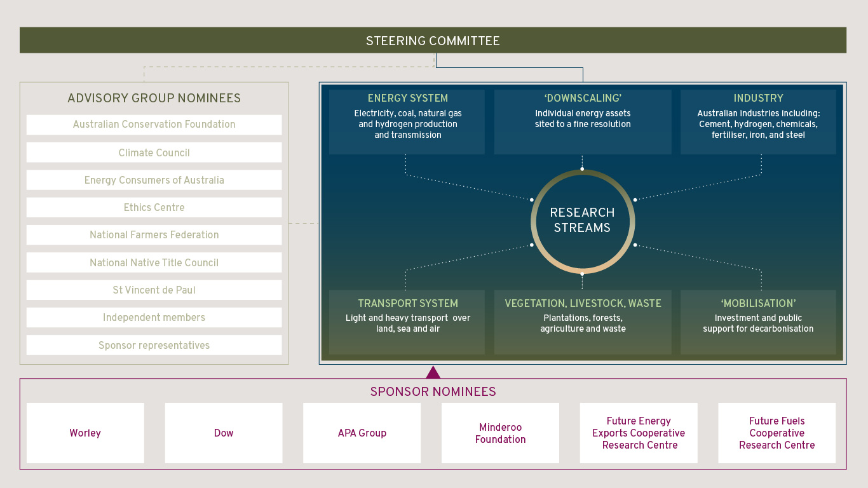
Task: Click 'Individual energy assets' description text
Action: coord(583,119)
